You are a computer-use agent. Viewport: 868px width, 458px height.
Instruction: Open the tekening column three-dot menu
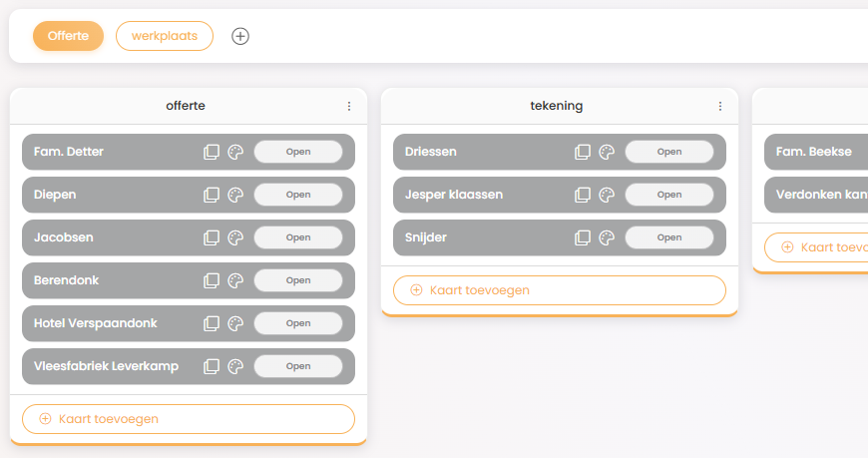pos(720,107)
